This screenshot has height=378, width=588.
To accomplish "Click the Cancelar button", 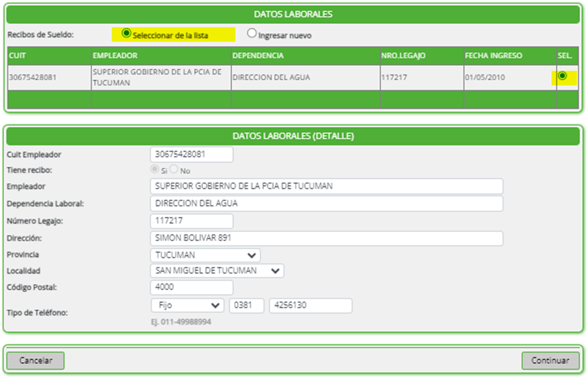I will pos(35,361).
